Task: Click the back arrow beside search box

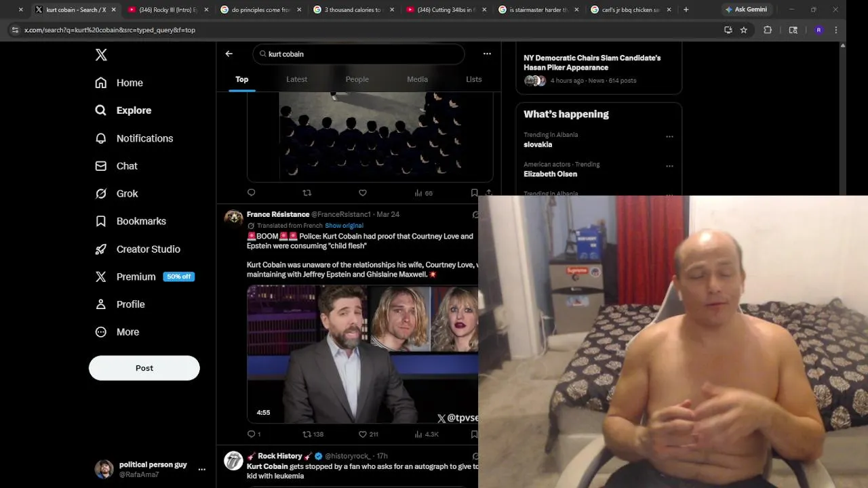Action: pos(229,54)
